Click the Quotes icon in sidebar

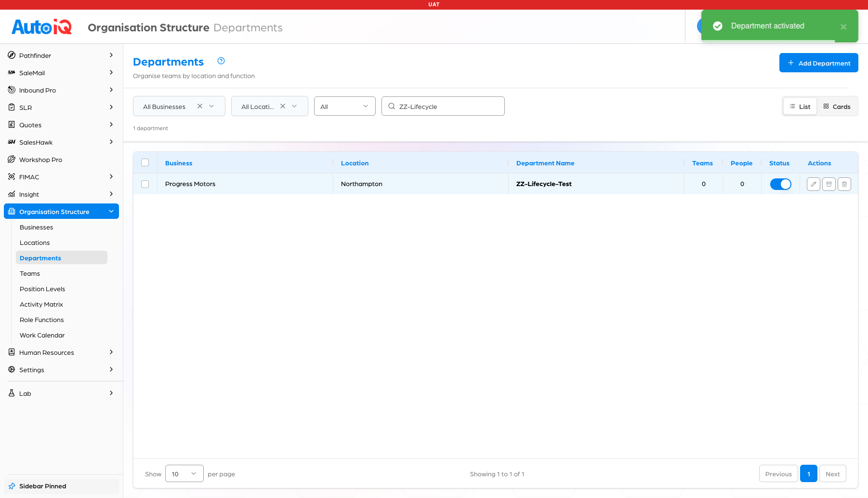pos(12,125)
